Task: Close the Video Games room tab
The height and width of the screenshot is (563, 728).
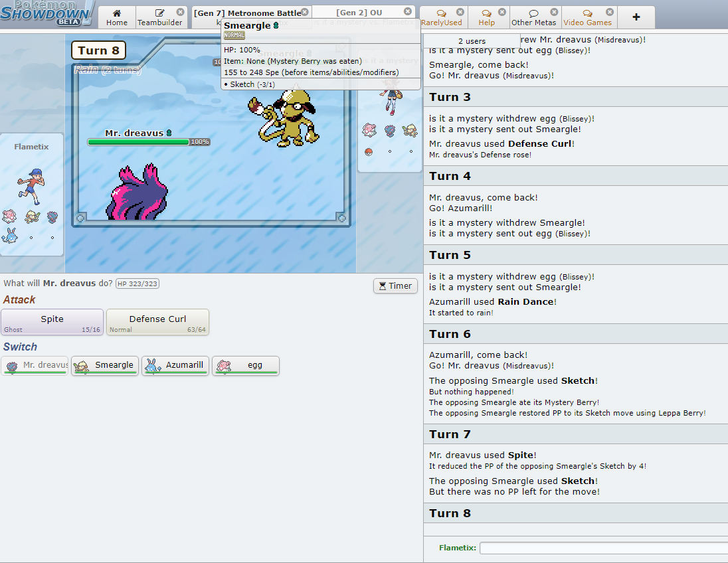Action: [x=610, y=11]
